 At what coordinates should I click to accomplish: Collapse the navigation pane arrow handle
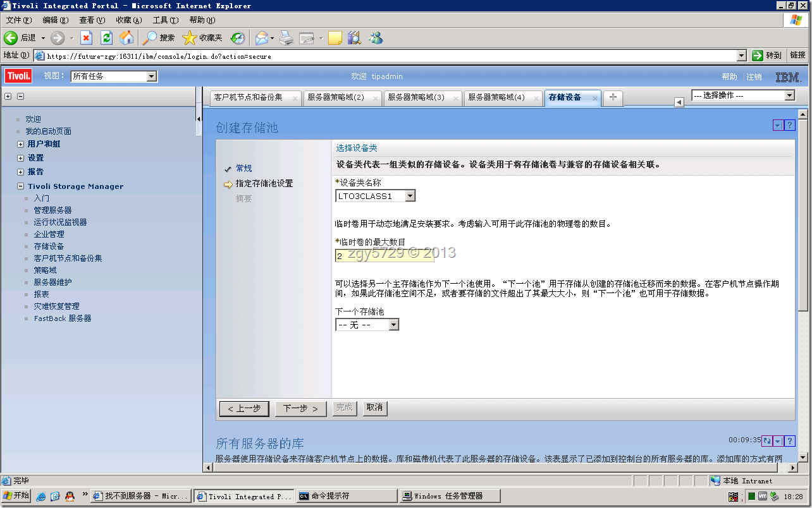(199, 119)
